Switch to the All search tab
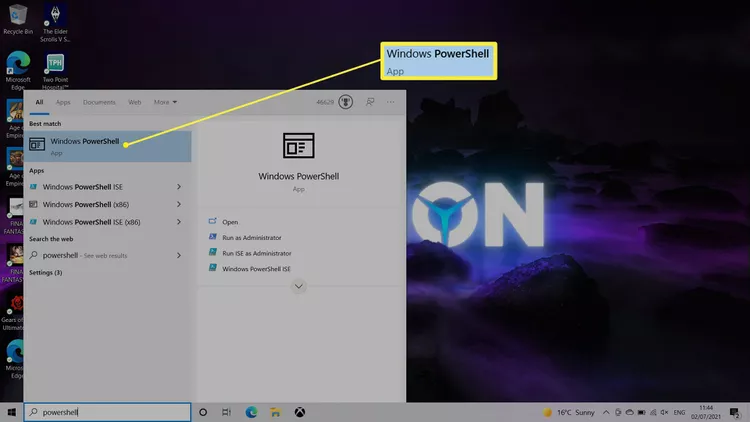 [x=39, y=102]
